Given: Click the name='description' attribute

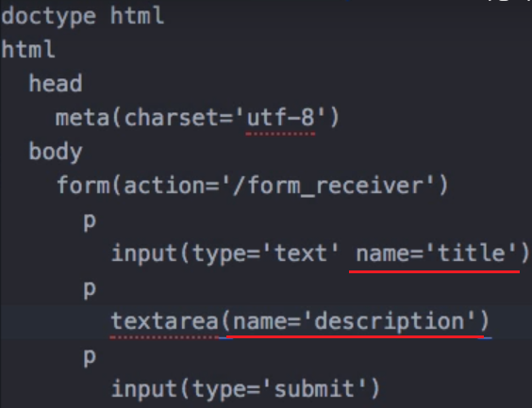Looking at the screenshot, I should pyautogui.click(x=355, y=321).
